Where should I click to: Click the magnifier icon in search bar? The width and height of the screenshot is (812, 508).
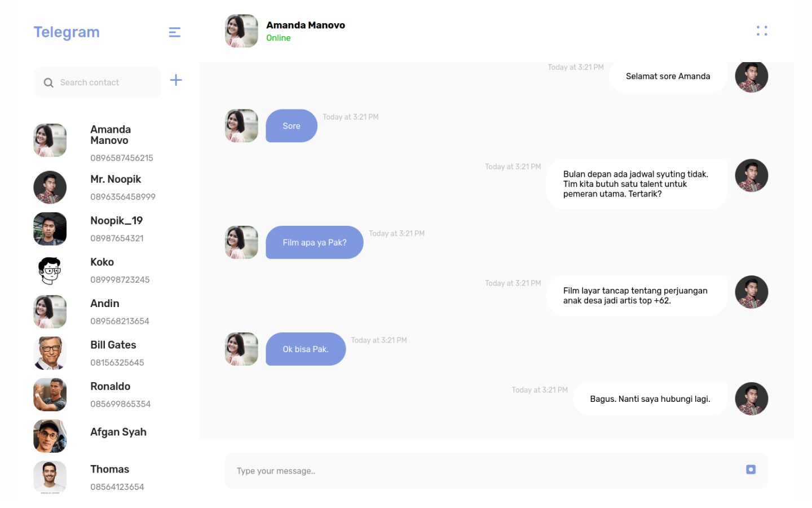48,82
